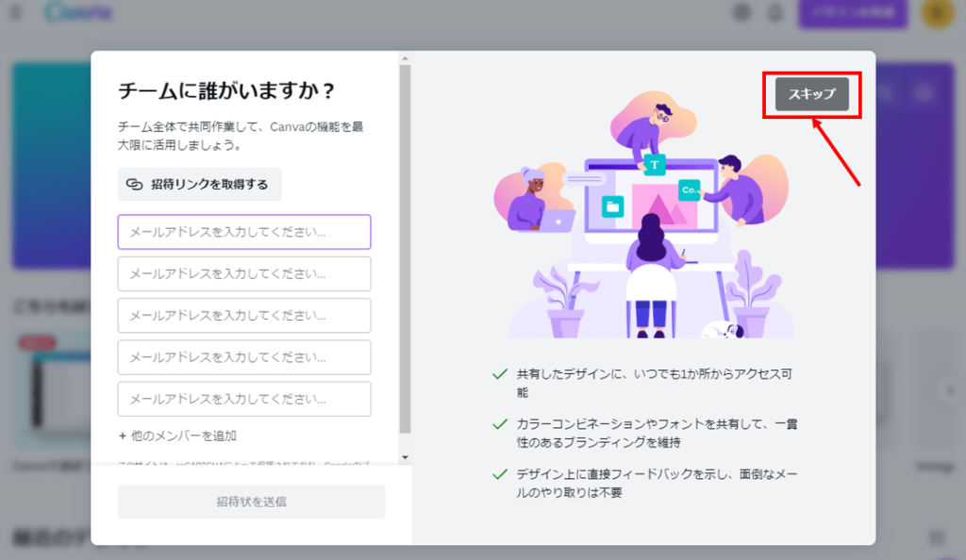Focus the purple-outlined email address field
This screenshot has width=966, height=560.
tap(244, 232)
